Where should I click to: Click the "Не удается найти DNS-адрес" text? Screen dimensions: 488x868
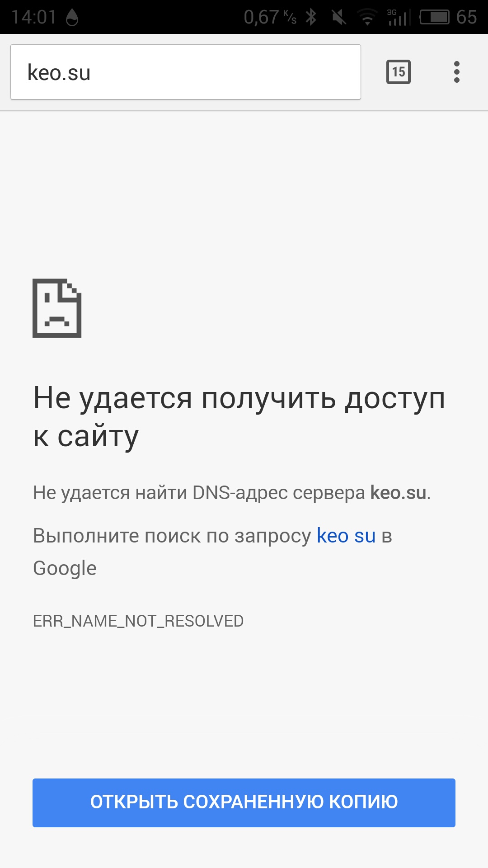[x=199, y=493]
